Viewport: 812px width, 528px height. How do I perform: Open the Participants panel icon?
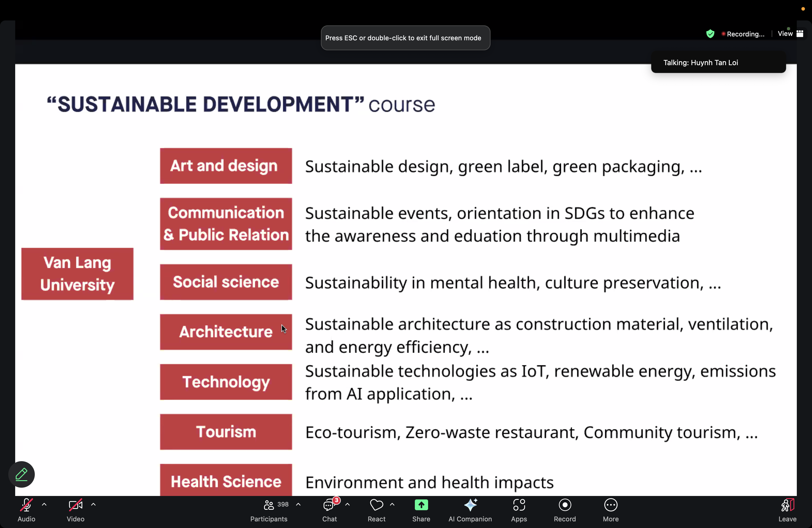(269, 505)
